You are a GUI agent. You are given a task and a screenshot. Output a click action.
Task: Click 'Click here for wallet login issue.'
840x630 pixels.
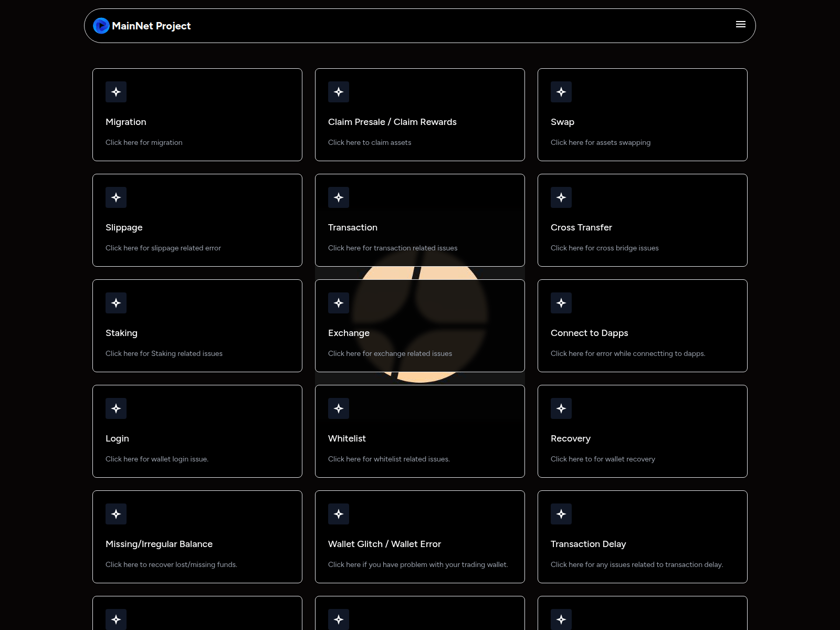157,459
